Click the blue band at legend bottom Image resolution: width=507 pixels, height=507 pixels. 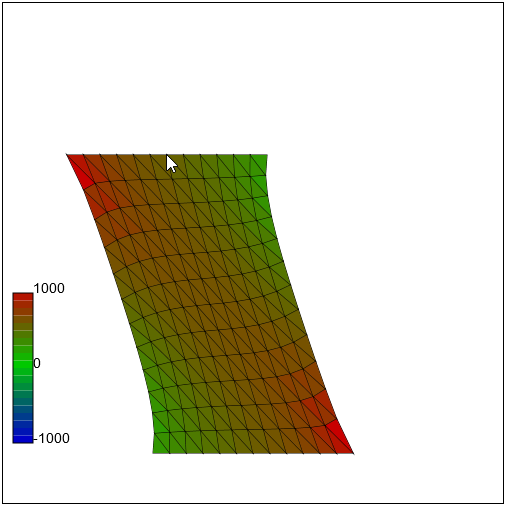(x=23, y=439)
